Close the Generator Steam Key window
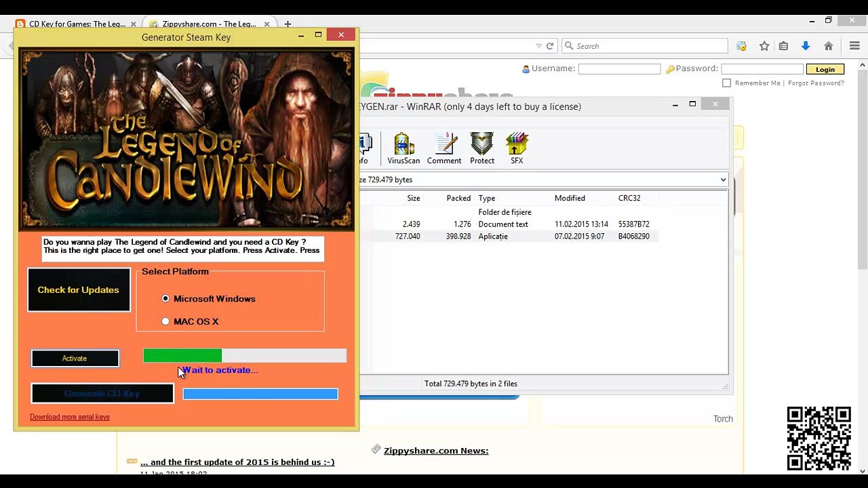 click(x=341, y=35)
